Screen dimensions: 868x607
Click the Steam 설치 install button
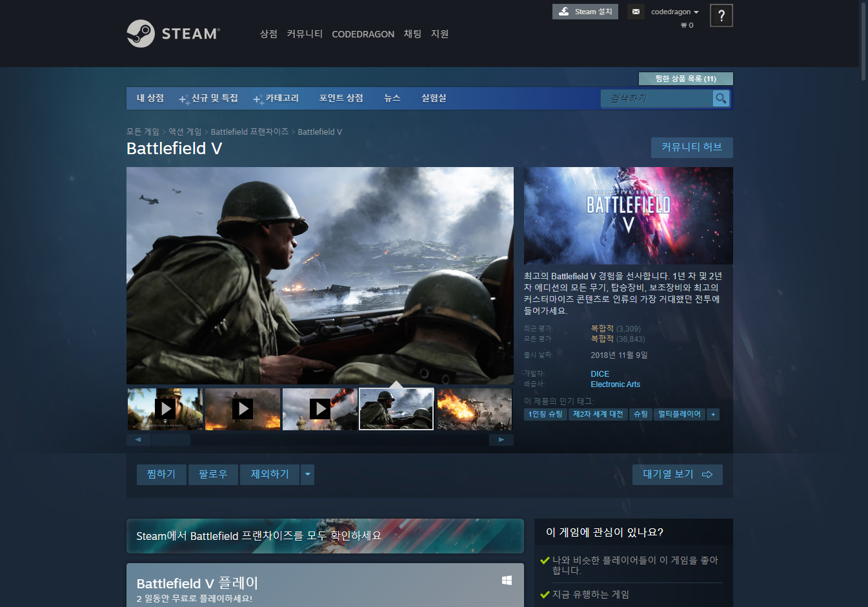(585, 12)
